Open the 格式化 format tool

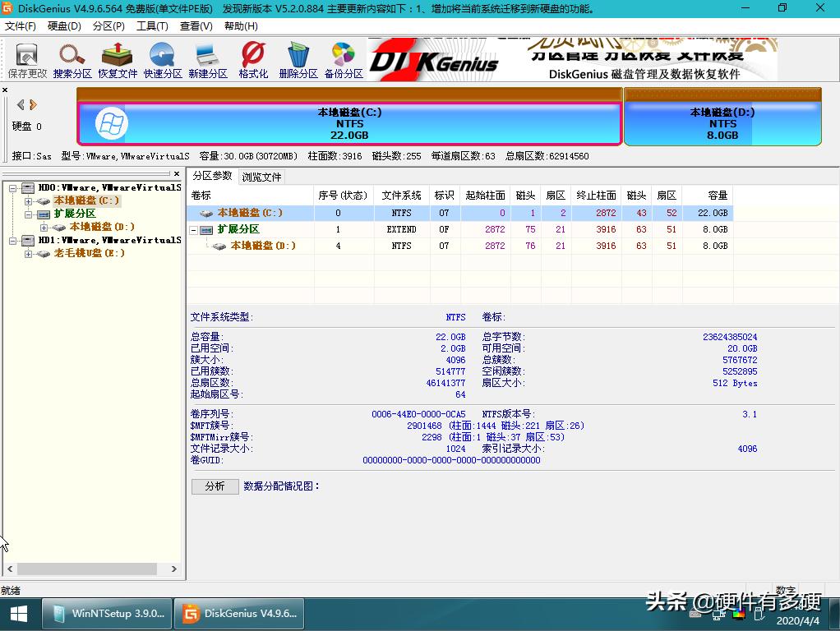point(252,58)
